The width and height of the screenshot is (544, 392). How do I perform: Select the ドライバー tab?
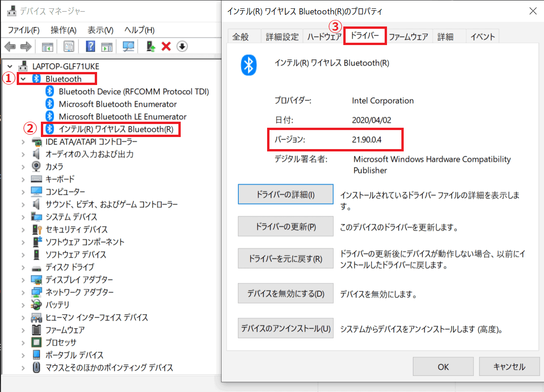365,35
